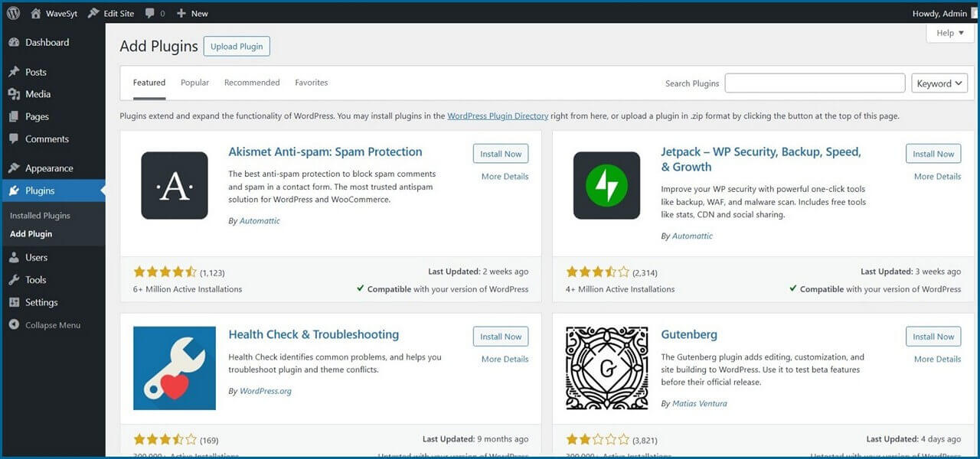Screen dimensions: 980x459
Task: Click 'Last Updated: 9 months ago' text
Action: (x=475, y=439)
